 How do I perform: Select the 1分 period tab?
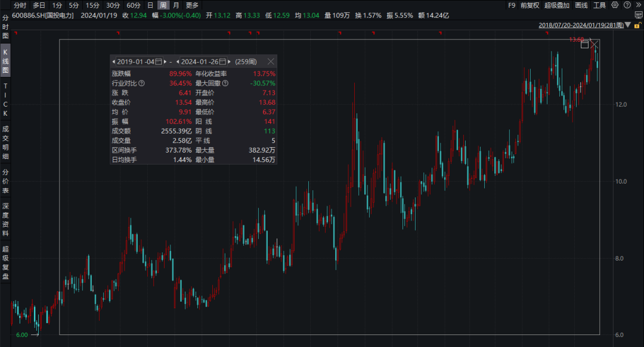[x=57, y=5]
